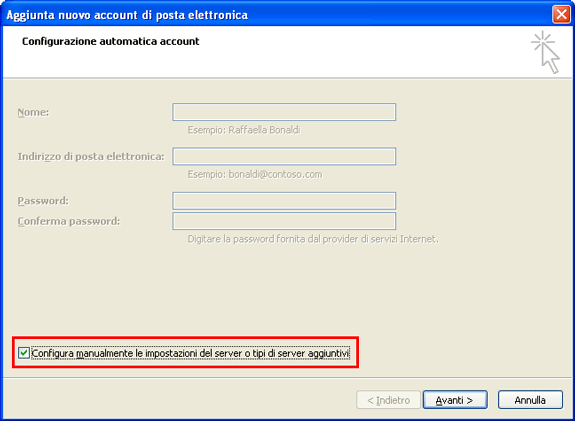The height and width of the screenshot is (421, 575).
Task: Focus the Indirizzo di posta elettronica field
Action: (x=284, y=156)
